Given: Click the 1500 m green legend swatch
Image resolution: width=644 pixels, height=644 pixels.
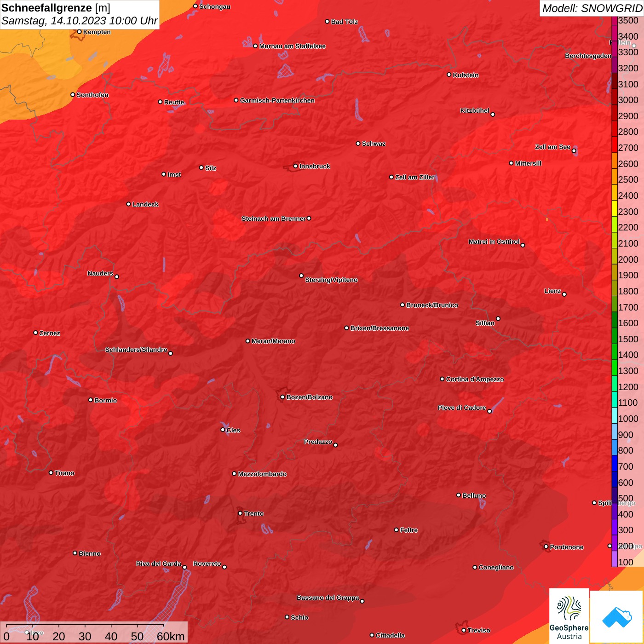Looking at the screenshot, I should pos(614,336).
